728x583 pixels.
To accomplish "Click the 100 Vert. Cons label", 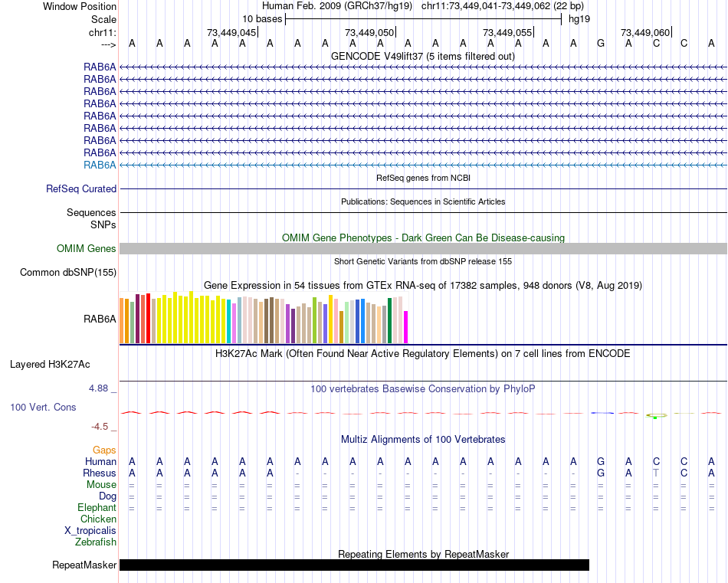I will 43,407.
